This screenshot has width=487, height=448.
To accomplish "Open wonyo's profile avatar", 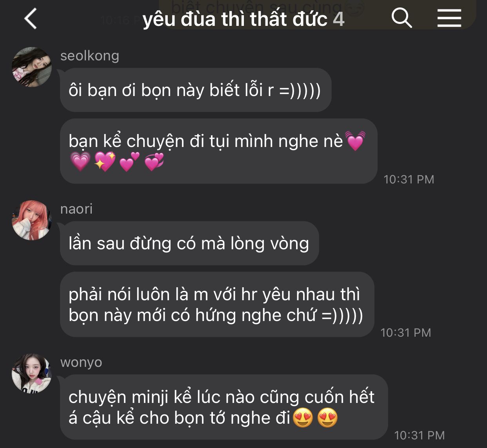I will 32,374.
